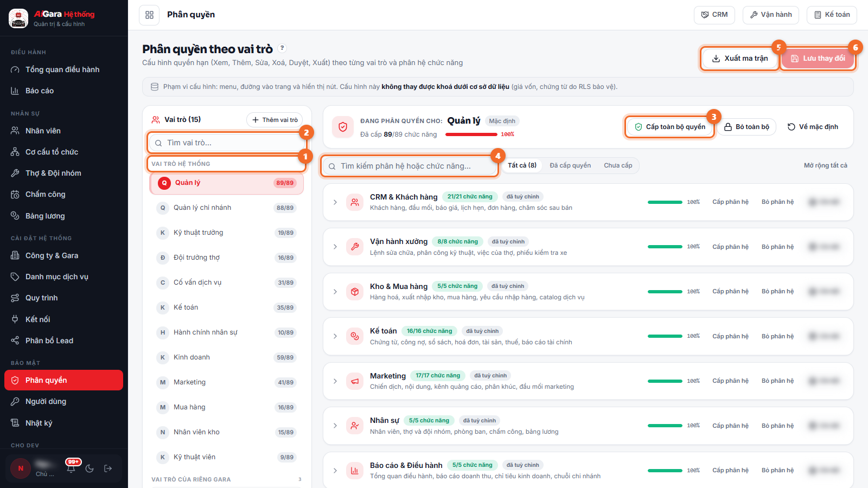Expand the Kế toán module chevron
868x488 pixels.
335,336
